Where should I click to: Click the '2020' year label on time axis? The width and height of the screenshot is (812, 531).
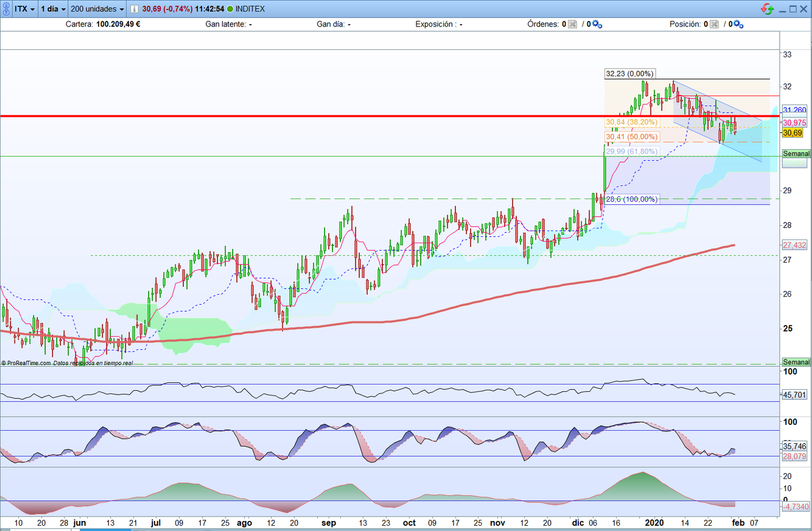[x=654, y=523]
